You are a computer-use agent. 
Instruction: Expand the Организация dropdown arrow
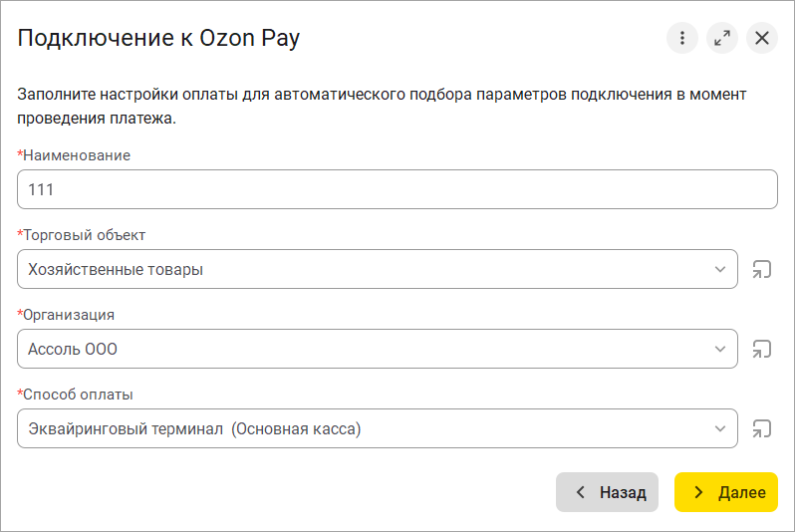pos(721,349)
